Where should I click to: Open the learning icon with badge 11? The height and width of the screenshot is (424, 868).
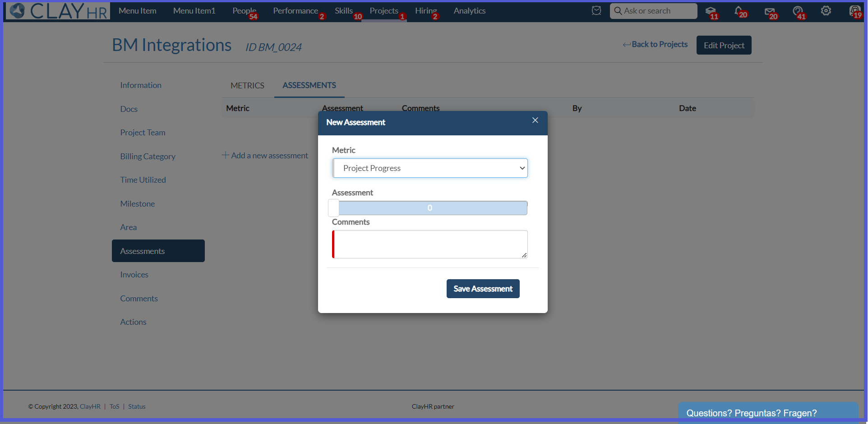click(711, 11)
